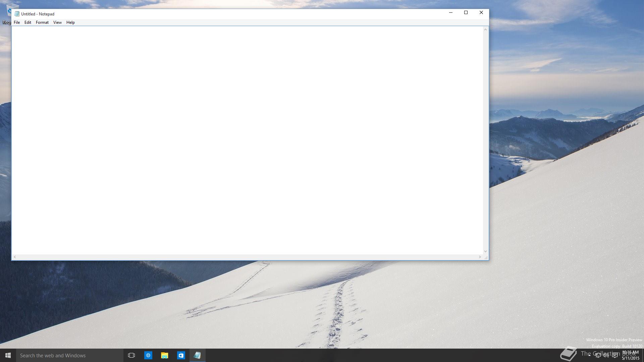Click the horizontal scrollbar left arrow

(x=15, y=257)
